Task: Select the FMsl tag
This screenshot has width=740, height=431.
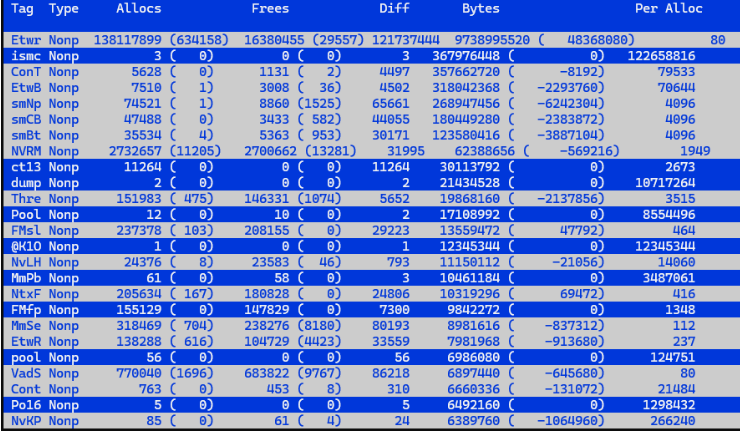Action: pos(26,230)
